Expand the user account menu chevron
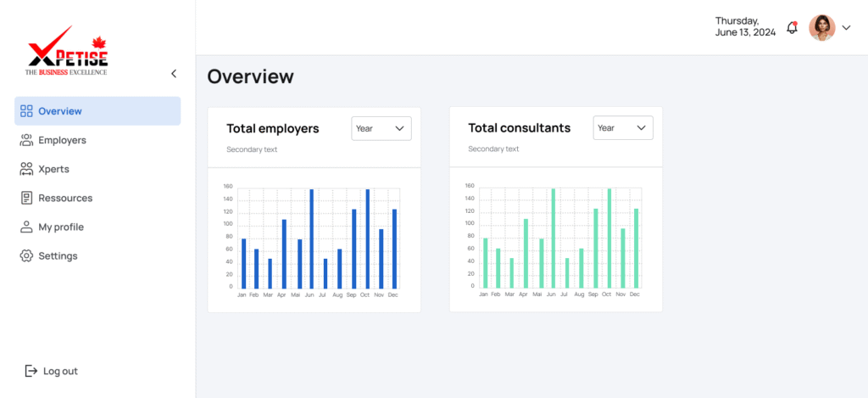 pos(846,28)
